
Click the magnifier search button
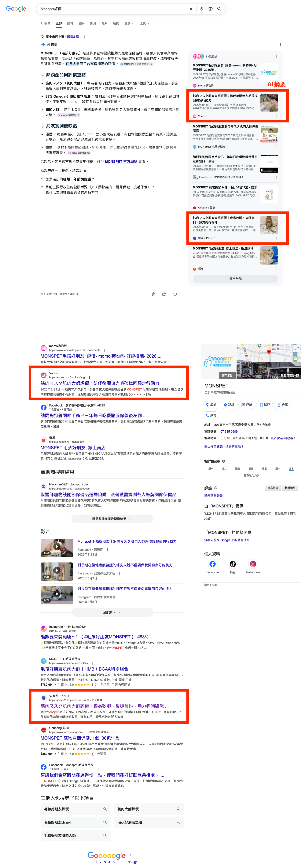(x=219, y=9)
